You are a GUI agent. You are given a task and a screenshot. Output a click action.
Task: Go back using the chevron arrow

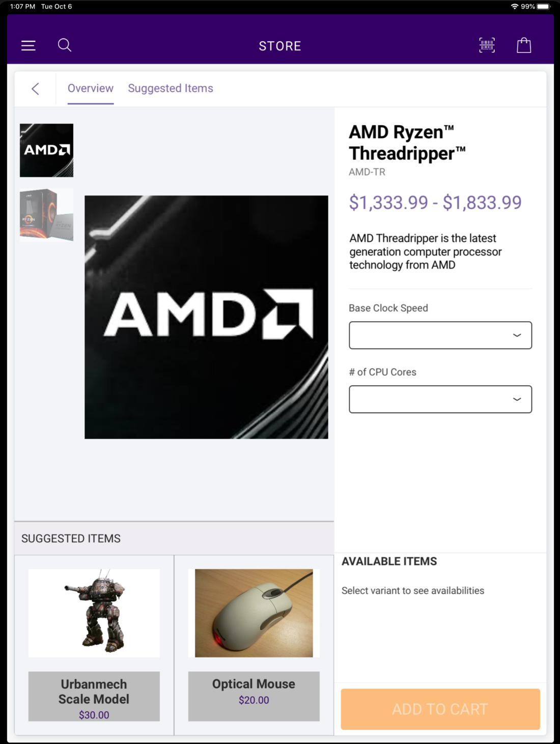35,89
